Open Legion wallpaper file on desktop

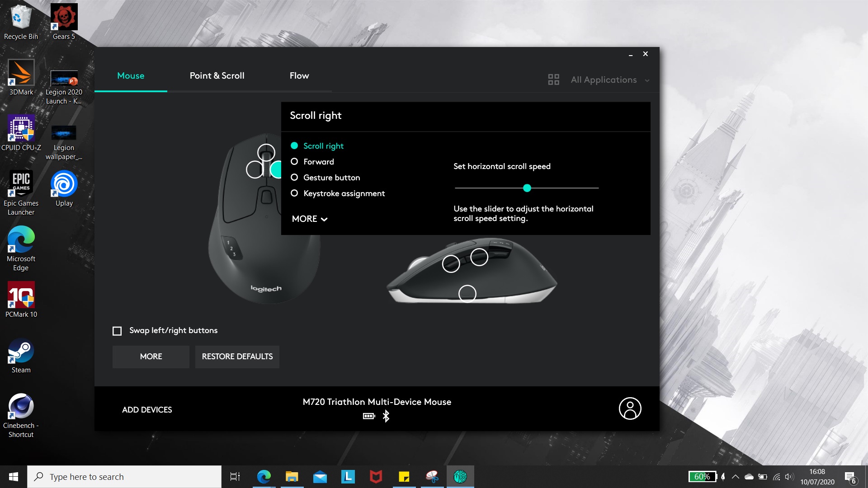coord(64,142)
